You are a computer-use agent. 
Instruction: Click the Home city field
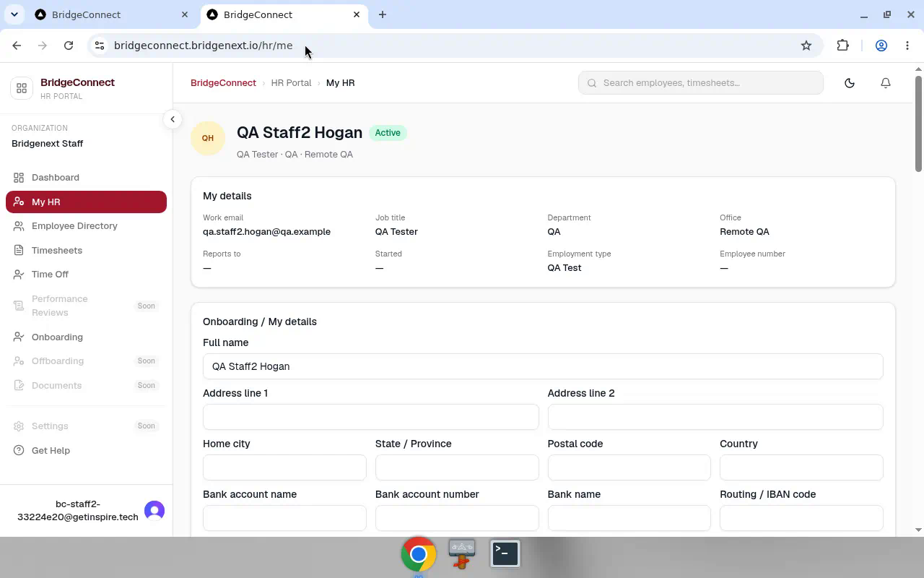[284, 467]
